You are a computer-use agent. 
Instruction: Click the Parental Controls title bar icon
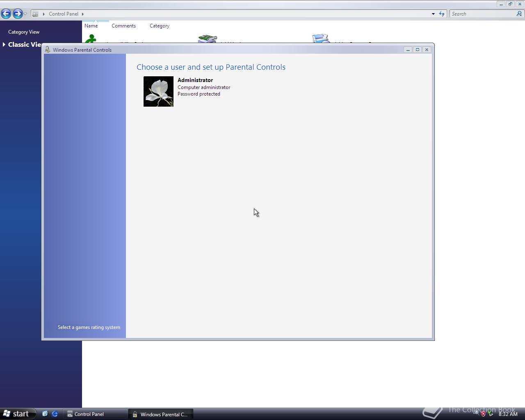pos(48,50)
